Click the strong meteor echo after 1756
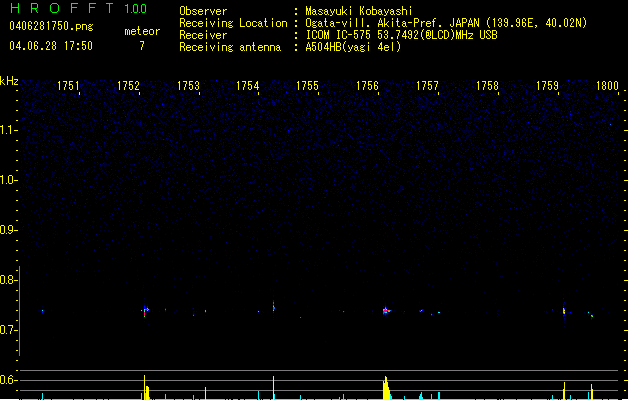This screenshot has height=400, width=629. tap(386, 311)
